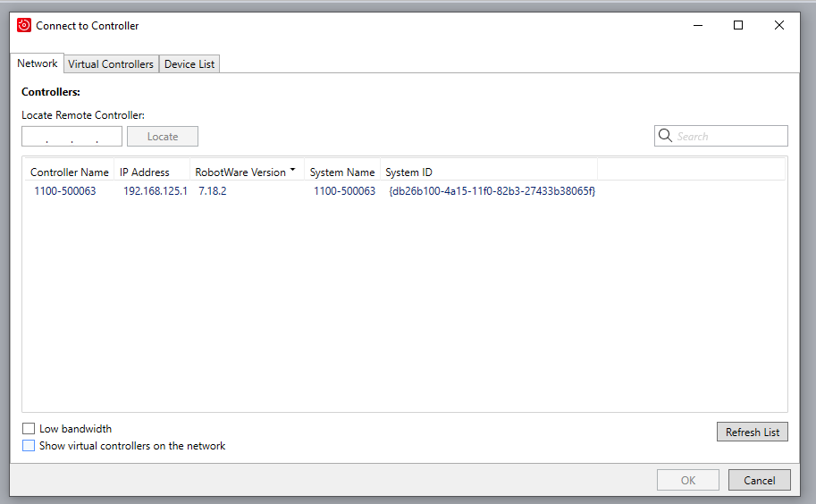Screen dimensions: 816x504
Task: Click the magnifier icon in search box
Action: point(665,136)
